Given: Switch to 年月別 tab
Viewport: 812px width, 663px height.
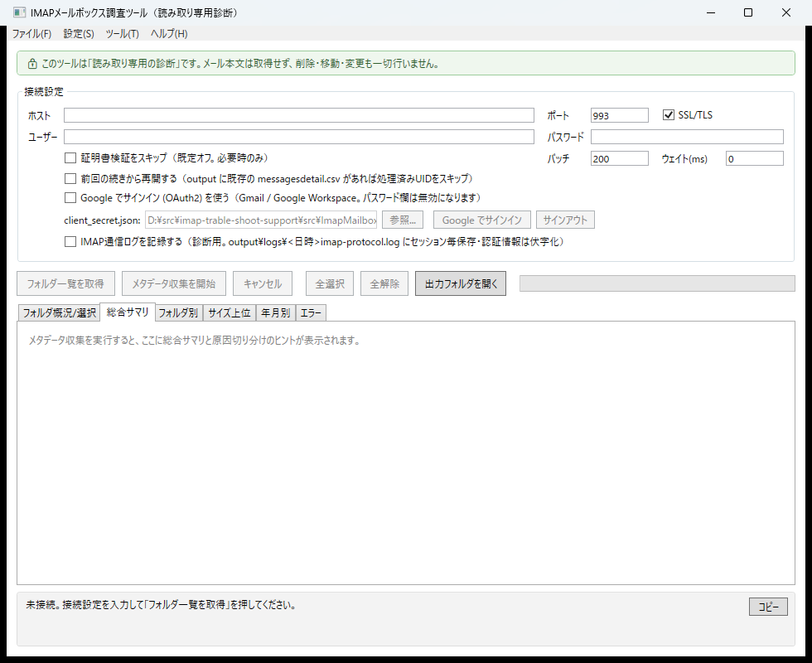Looking at the screenshot, I should click(275, 313).
